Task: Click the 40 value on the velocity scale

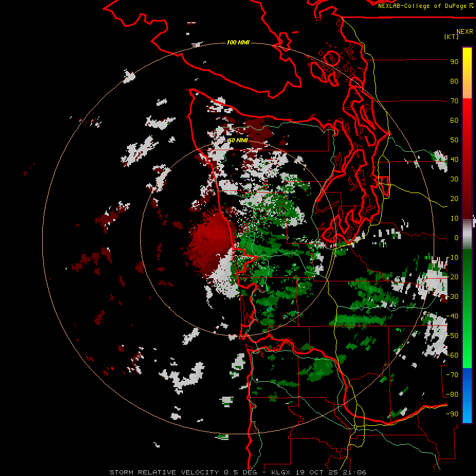Action: 454,159
